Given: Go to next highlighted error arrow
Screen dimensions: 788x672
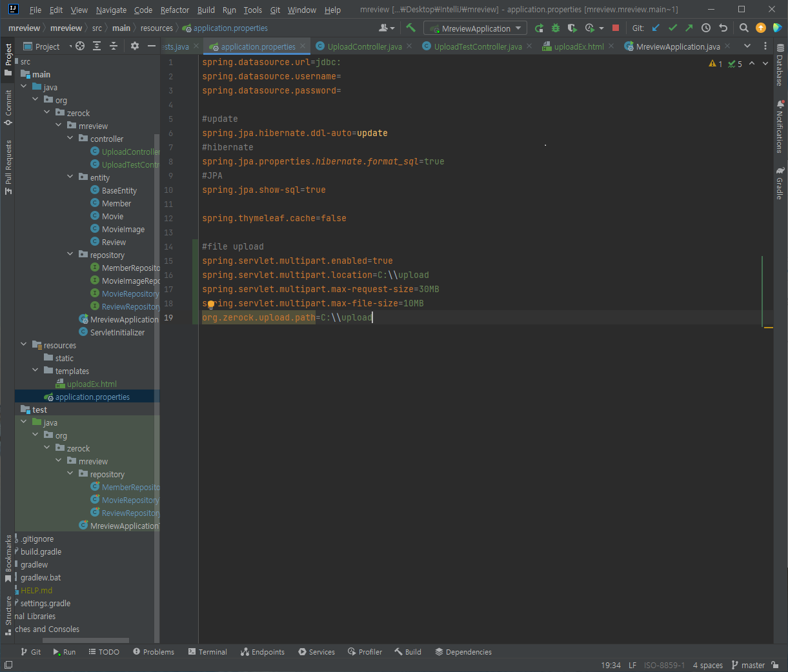Looking at the screenshot, I should tap(765, 64).
